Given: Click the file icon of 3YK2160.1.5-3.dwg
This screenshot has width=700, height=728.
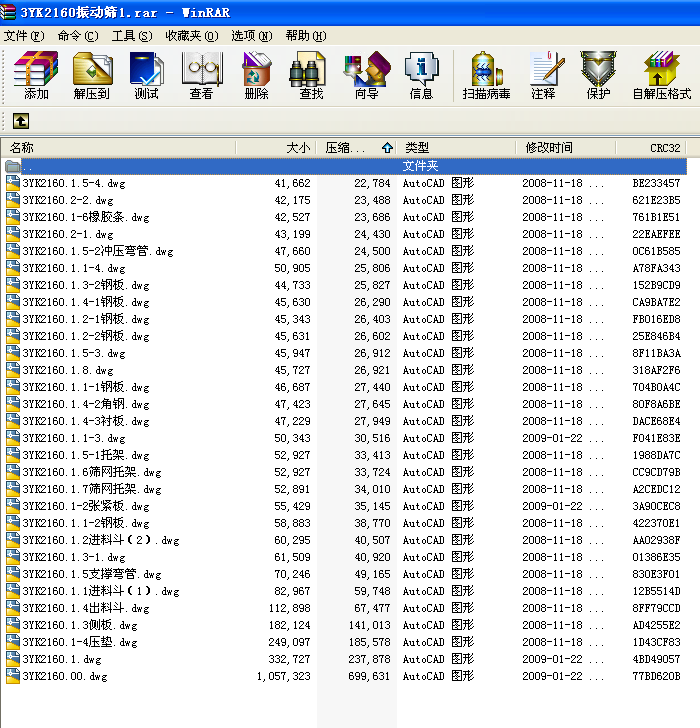Looking at the screenshot, I should [13, 353].
